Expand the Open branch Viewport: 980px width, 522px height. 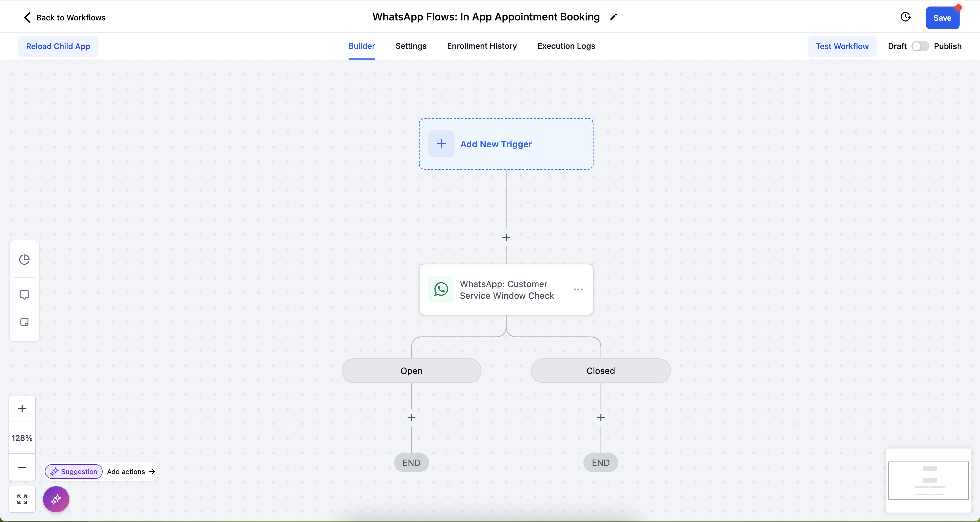click(411, 371)
